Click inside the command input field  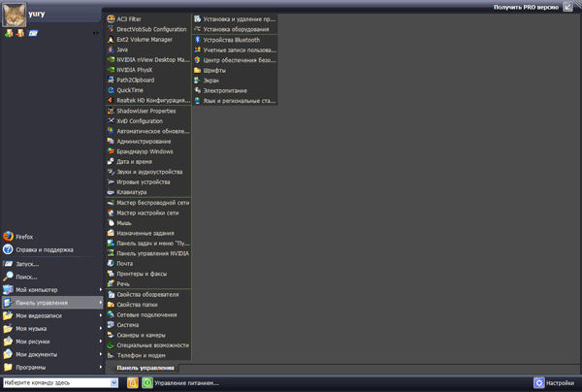56,382
